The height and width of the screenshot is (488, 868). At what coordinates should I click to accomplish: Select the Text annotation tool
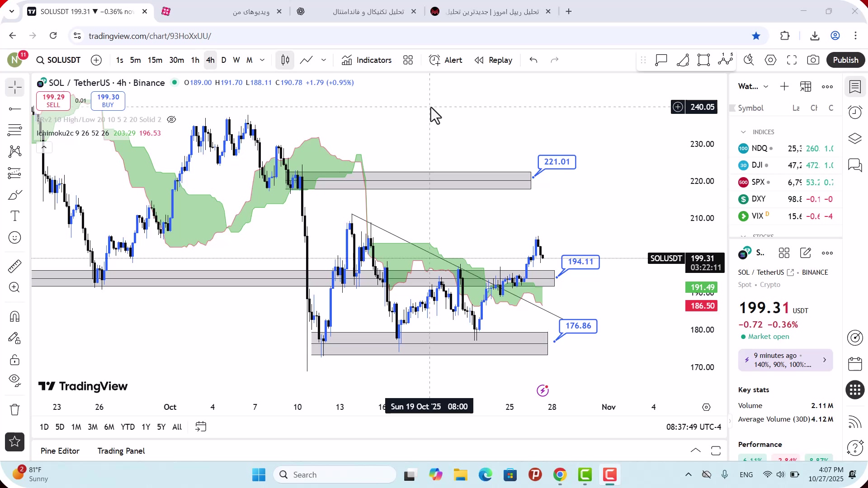pos(15,216)
